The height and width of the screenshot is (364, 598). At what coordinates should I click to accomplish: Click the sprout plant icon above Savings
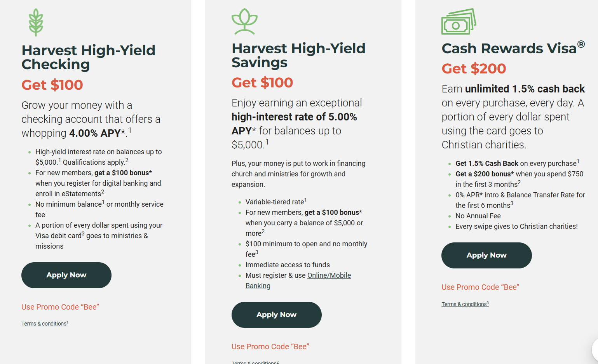tap(244, 21)
